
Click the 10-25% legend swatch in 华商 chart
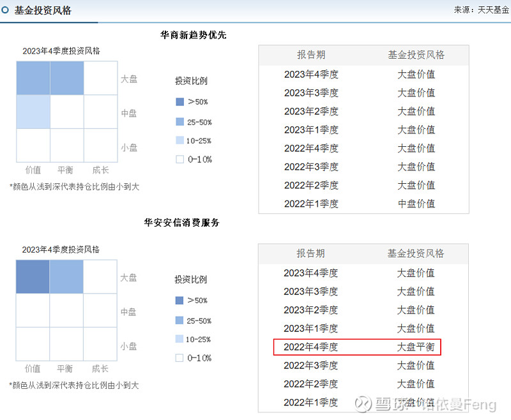coord(180,140)
